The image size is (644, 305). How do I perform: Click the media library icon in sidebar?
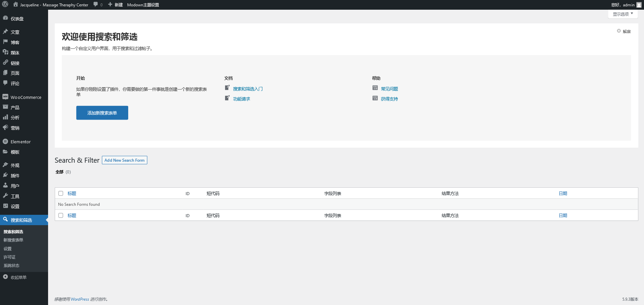5,52
